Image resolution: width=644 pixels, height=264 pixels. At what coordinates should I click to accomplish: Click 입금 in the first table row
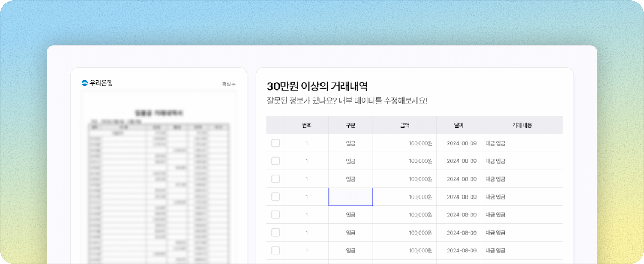pyautogui.click(x=351, y=143)
